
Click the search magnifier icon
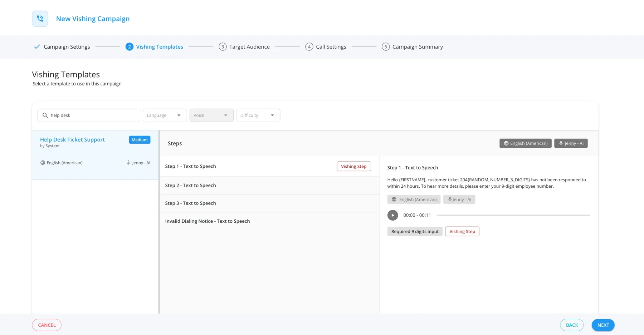click(45, 115)
